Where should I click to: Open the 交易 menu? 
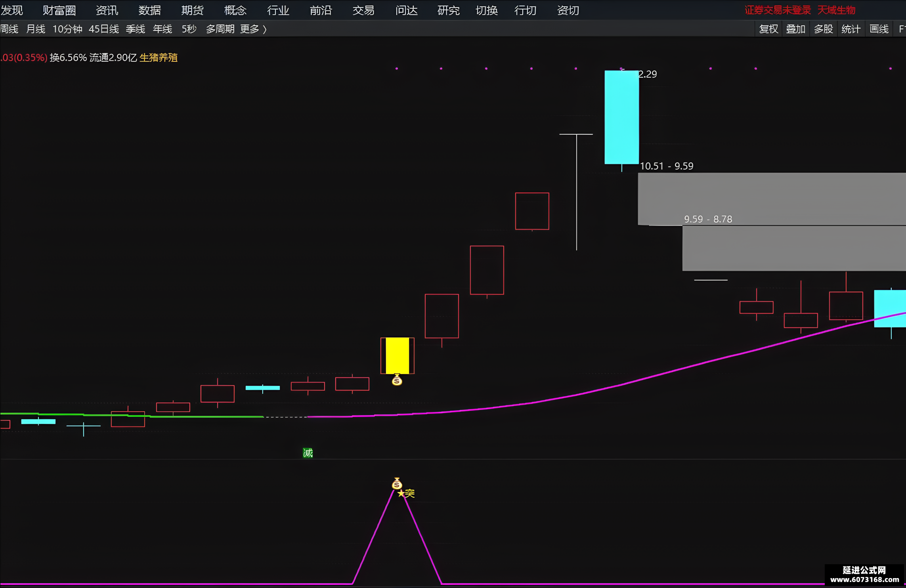coord(363,10)
